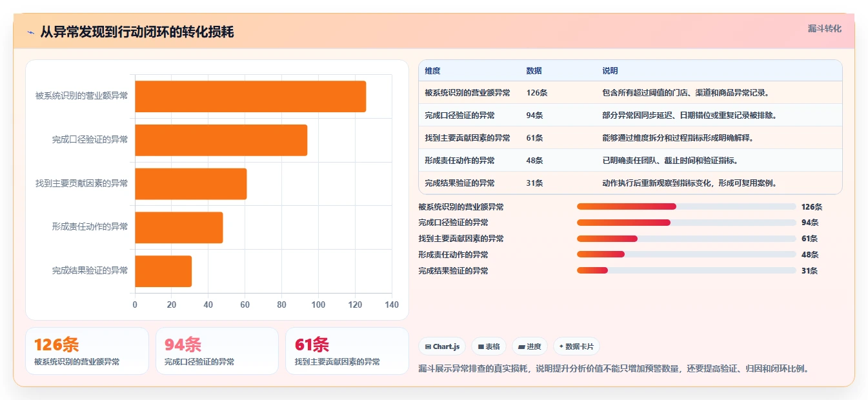Click the progress label 找到主要贡献因素的异常
This screenshot has width=868, height=400.
[x=461, y=239]
